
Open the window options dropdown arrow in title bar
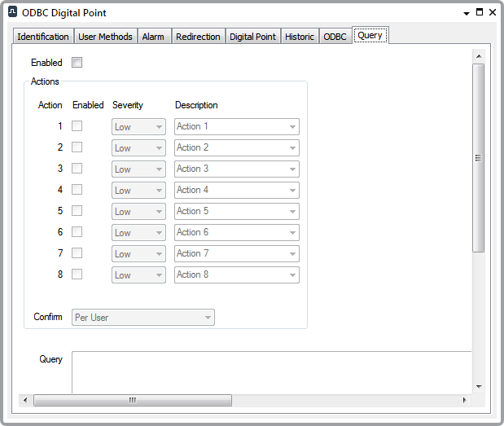466,13
